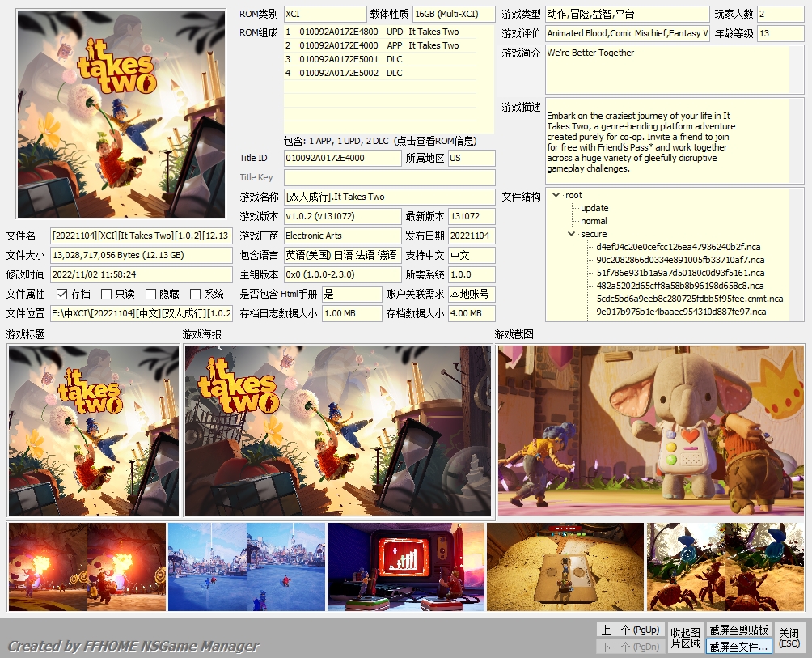Tick the 系统 system attribute checkbox
The height and width of the screenshot is (658, 812).
195,295
